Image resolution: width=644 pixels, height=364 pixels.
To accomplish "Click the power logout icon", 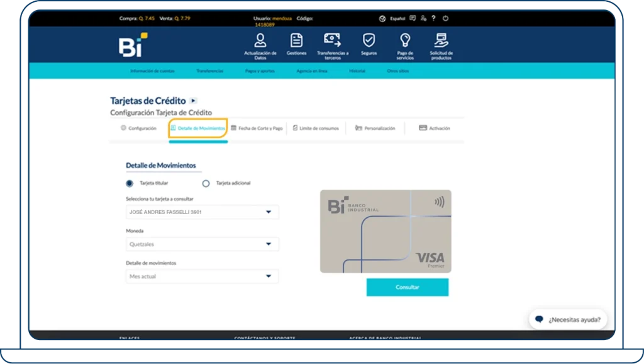I will click(x=446, y=18).
